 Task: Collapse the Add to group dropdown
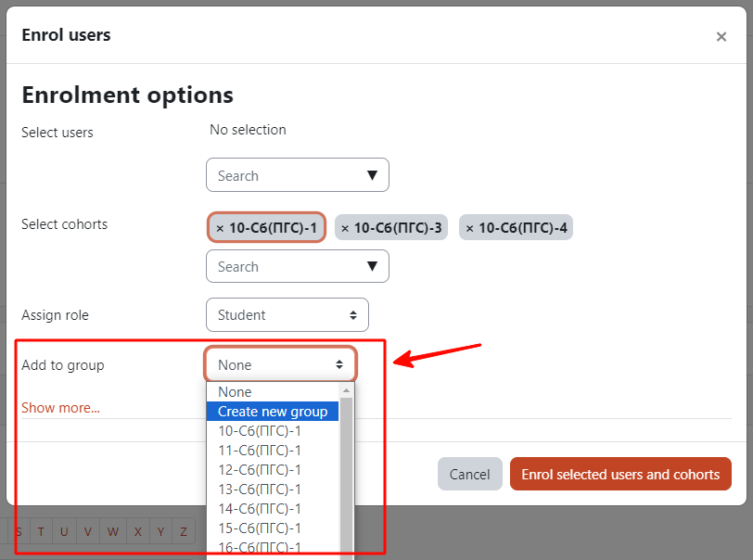pos(281,364)
